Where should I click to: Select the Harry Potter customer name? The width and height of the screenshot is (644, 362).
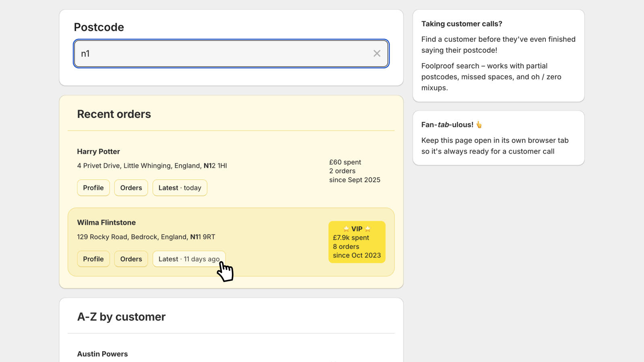click(99, 152)
